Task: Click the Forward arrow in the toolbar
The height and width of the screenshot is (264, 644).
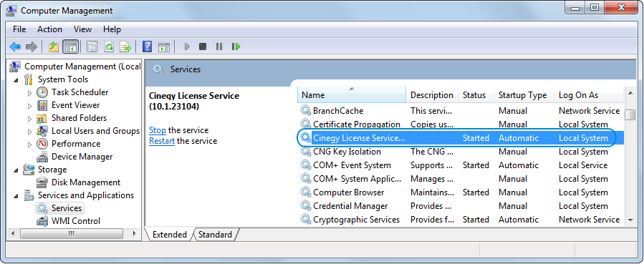Action: [32, 47]
